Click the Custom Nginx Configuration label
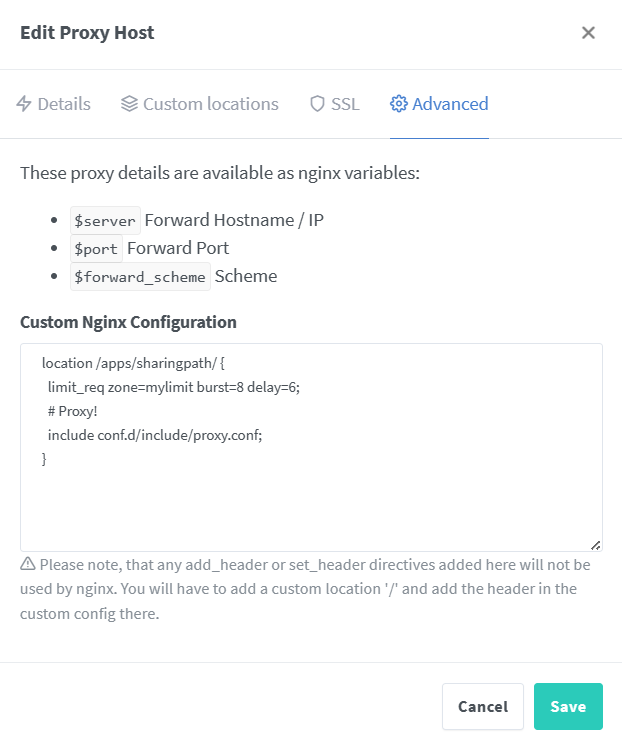Screen dimensions: 622x743 (x=128, y=322)
